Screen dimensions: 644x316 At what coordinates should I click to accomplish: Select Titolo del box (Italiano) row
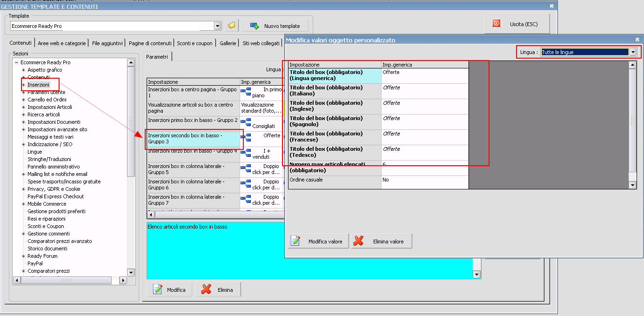tap(378, 91)
